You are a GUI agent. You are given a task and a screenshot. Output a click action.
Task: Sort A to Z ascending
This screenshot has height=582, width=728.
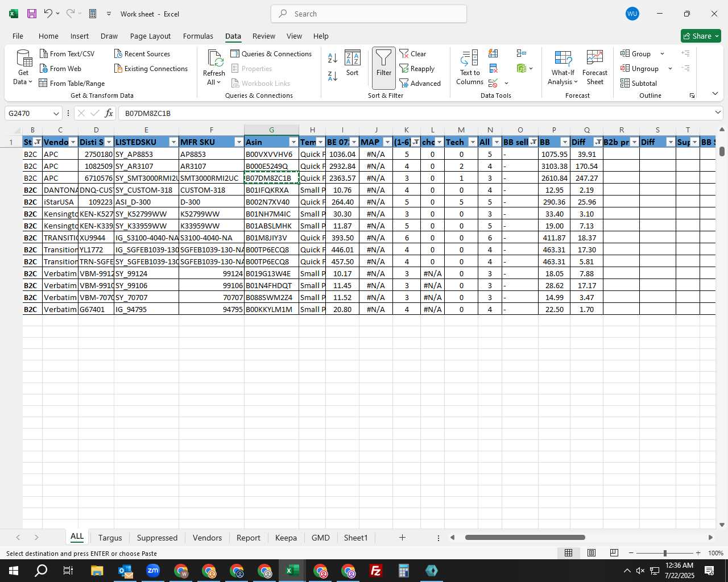333,57
